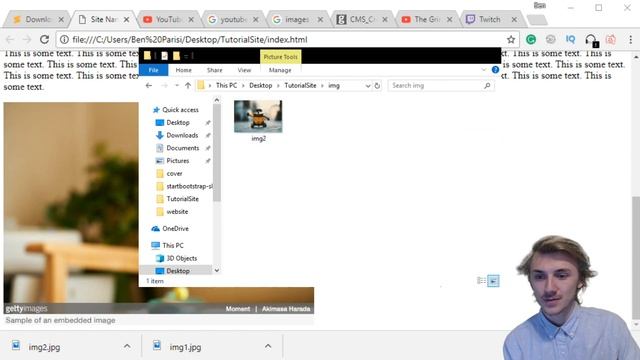The image size is (640, 360).
Task: Open the Manage ribbon tab
Action: click(x=280, y=70)
